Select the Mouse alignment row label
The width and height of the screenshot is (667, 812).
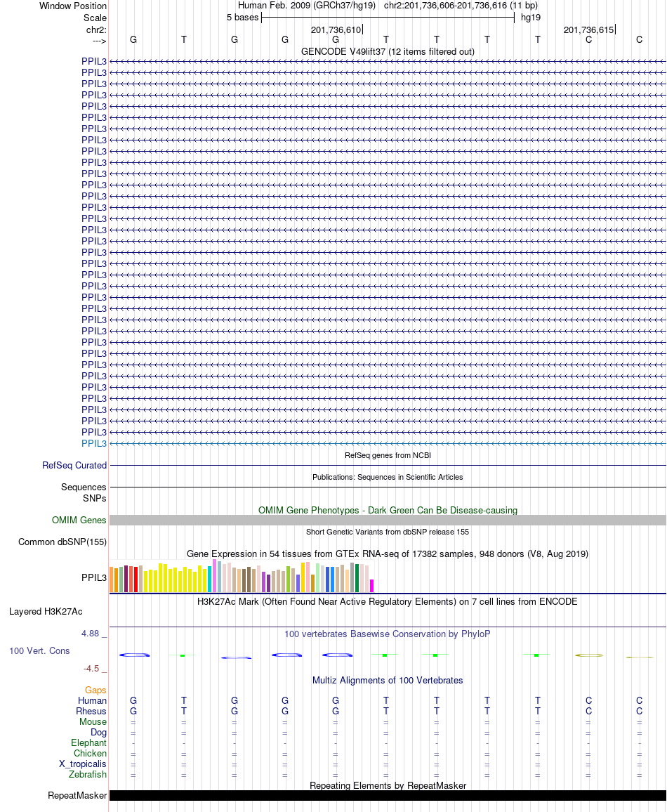click(x=93, y=721)
